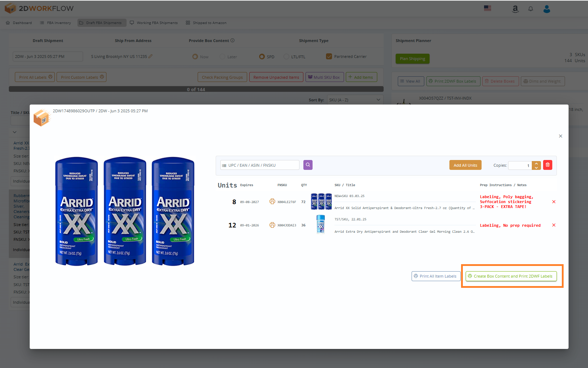Click the red trash icon in the modal

click(547, 165)
